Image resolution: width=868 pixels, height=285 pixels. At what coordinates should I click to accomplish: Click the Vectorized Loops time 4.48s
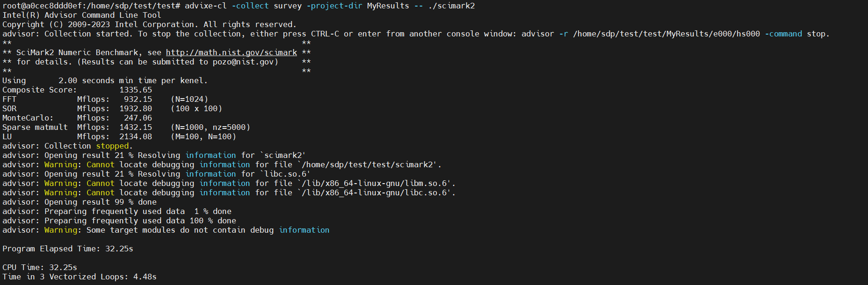(145, 277)
